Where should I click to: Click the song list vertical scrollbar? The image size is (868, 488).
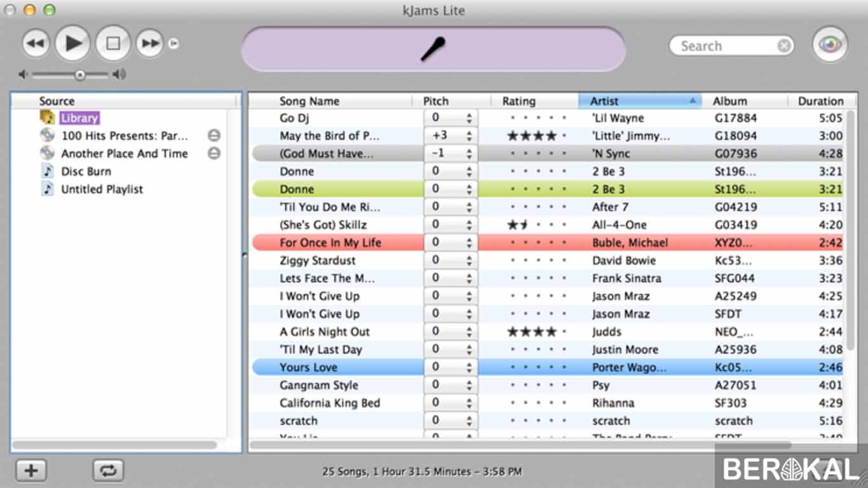point(851,232)
